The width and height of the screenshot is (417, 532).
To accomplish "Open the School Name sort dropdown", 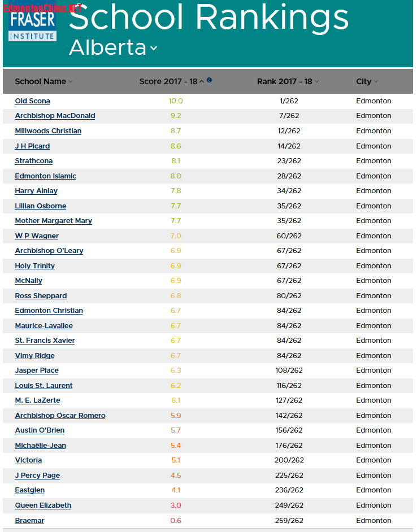I will coord(71,81).
